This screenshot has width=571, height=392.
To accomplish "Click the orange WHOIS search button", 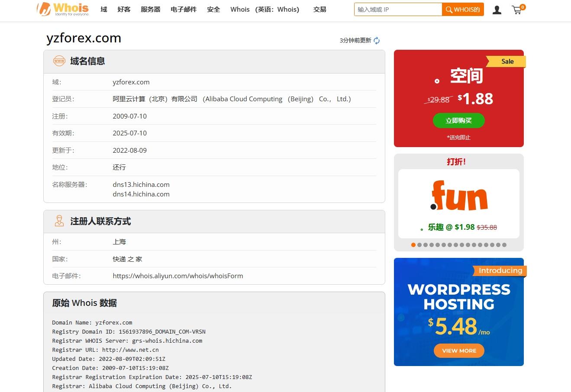I will tap(463, 10).
